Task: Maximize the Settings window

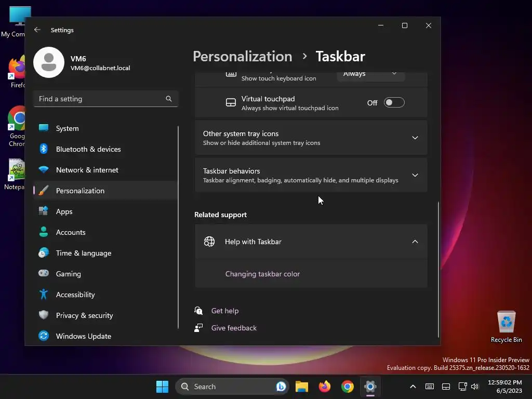Action: (x=404, y=25)
